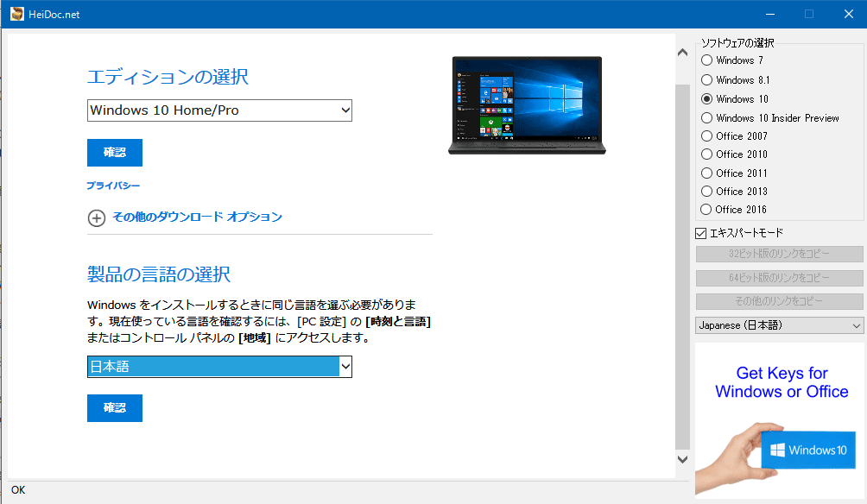Minimize the HeiDoc.net window
This screenshot has height=504, width=867.
pyautogui.click(x=770, y=14)
